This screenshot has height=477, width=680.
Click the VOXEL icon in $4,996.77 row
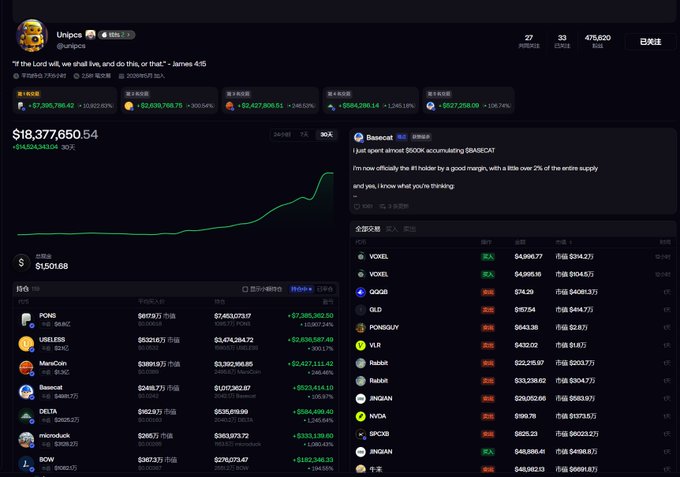tap(360, 257)
